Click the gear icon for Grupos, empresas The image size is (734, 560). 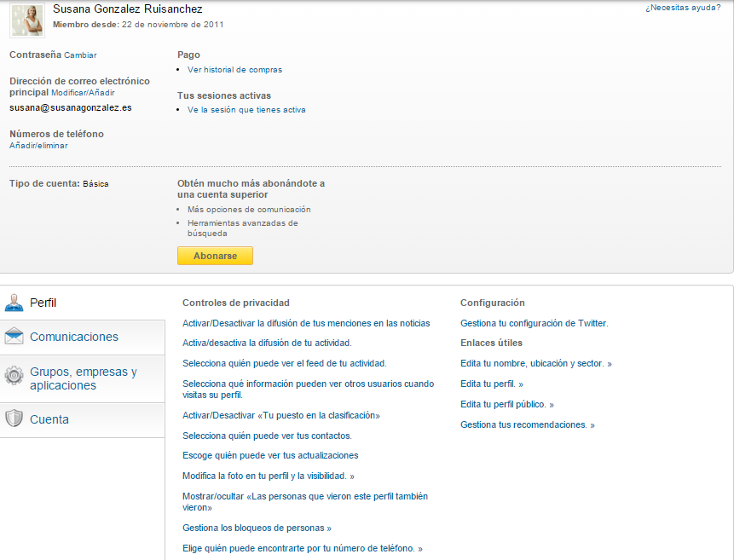point(14,376)
